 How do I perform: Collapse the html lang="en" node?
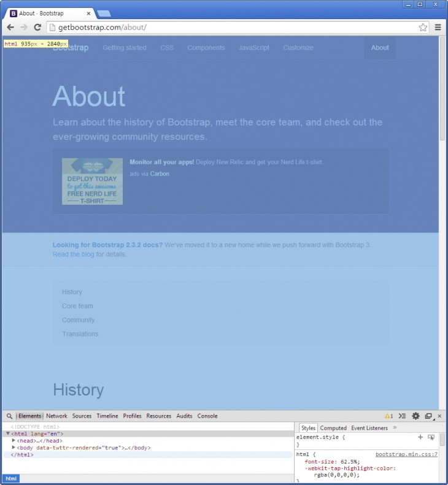[8, 433]
